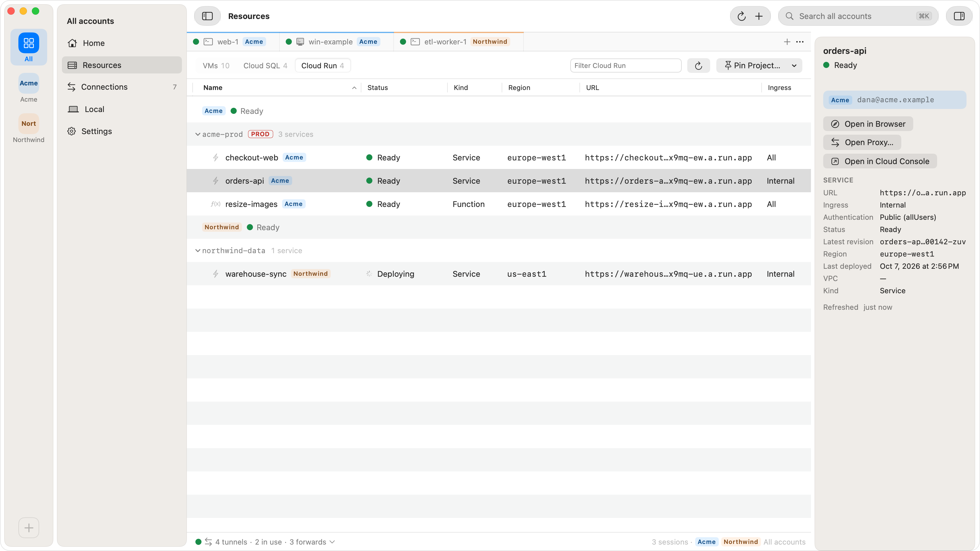This screenshot has height=551, width=980.
Task: Switch to the win-example session tab
Action: (337, 42)
